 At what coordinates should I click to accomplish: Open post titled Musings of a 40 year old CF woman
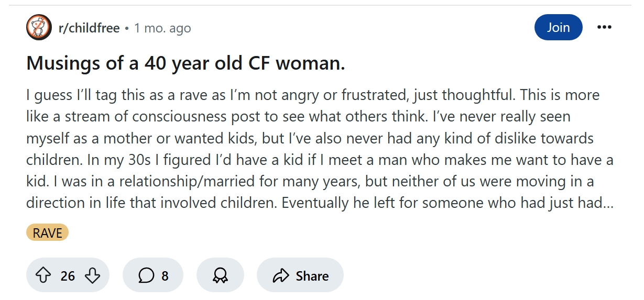click(x=185, y=63)
